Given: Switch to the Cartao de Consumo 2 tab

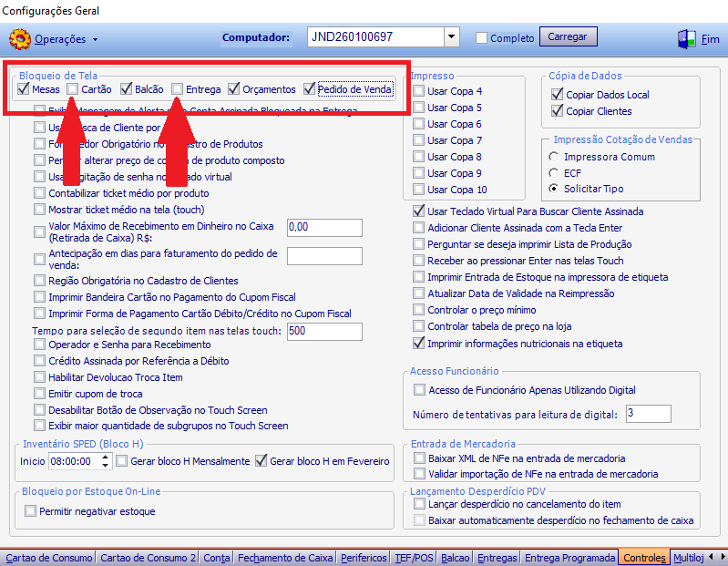Looking at the screenshot, I should [x=149, y=558].
